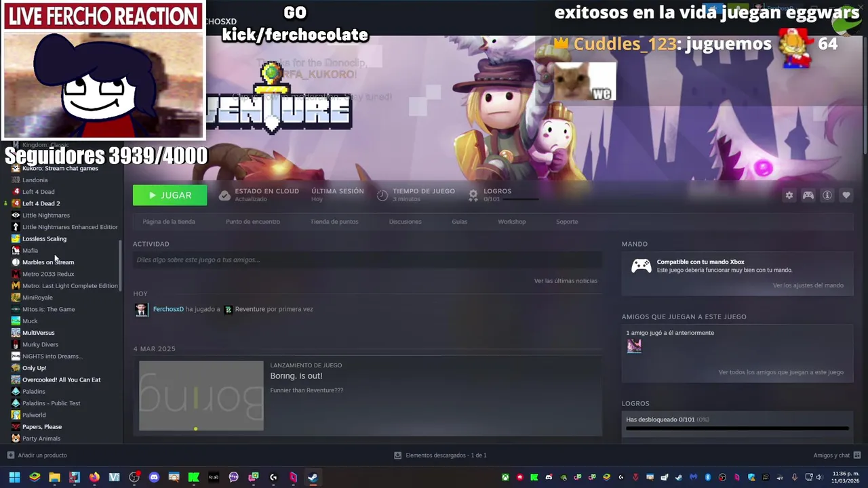Select Murky Divers in library
Screen dimensions: 868x488
[x=40, y=344]
